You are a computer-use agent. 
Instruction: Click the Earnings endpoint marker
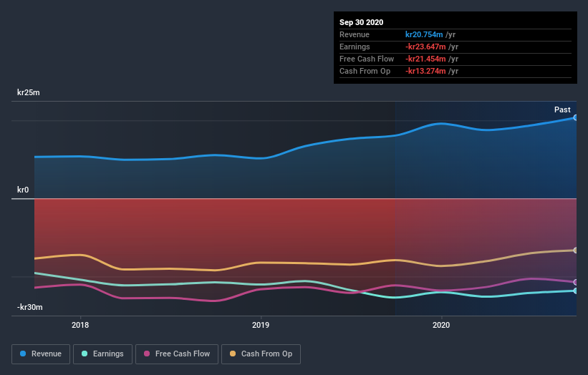point(576,291)
